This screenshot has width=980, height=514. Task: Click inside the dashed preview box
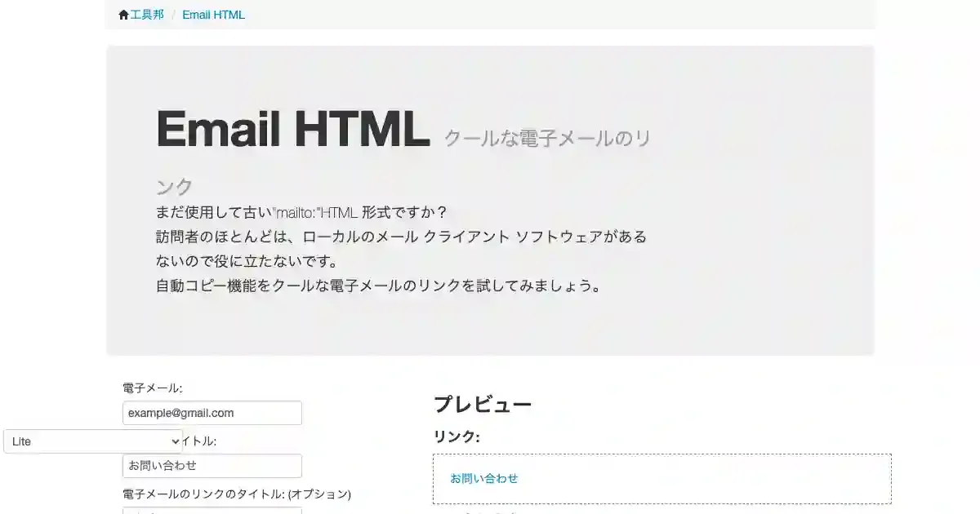(662, 479)
